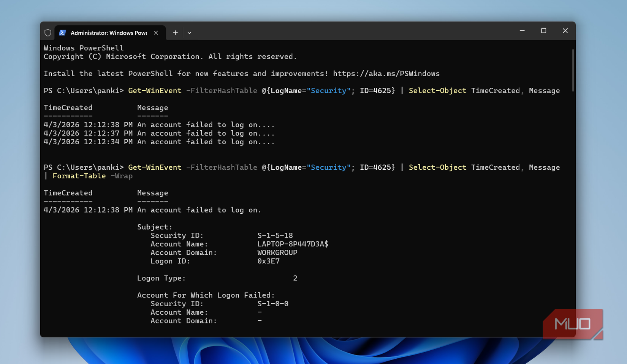Open a new tab with the plus button

[175, 33]
